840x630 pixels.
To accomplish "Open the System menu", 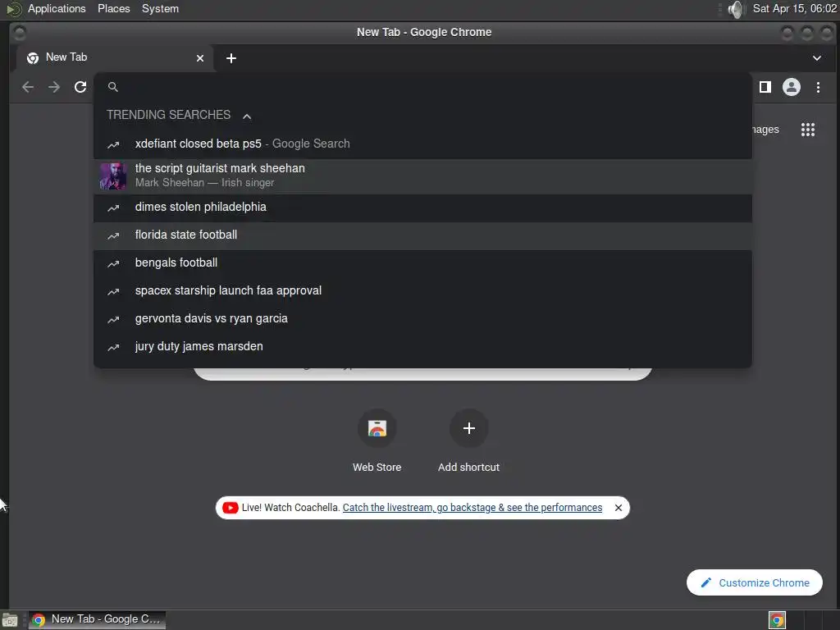I will click(x=160, y=8).
